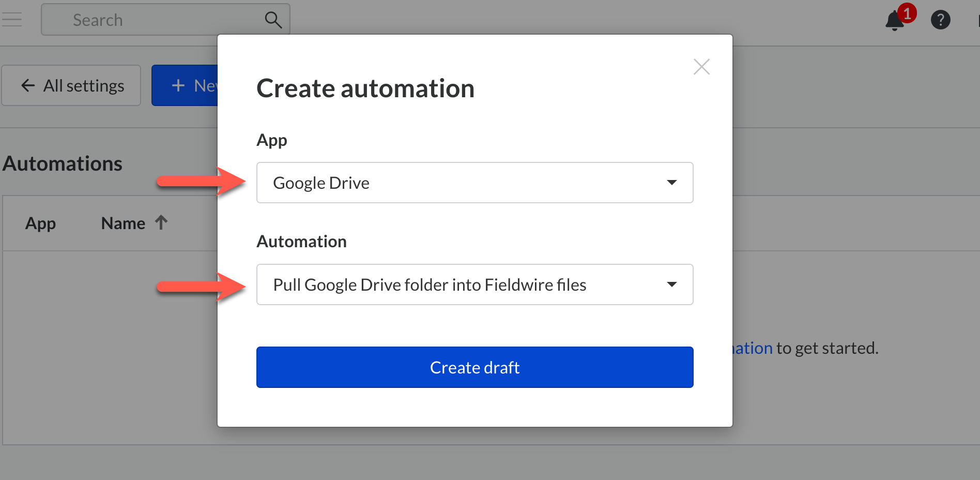The image size is (980, 480).
Task: Click into the Search field
Action: [165, 20]
